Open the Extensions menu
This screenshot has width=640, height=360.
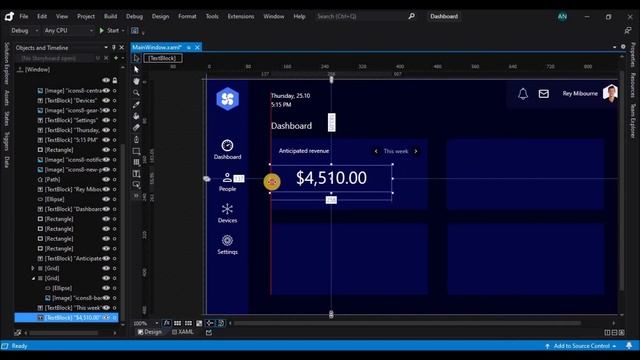coord(241,16)
